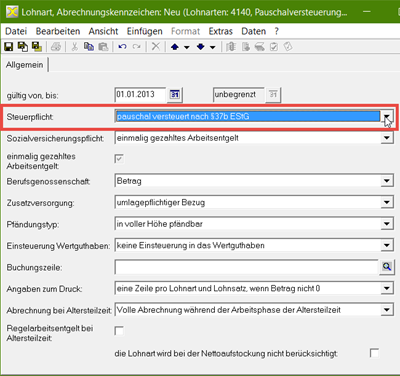Open the Bearbeiten menu
This screenshot has height=376, width=400.
58,31
